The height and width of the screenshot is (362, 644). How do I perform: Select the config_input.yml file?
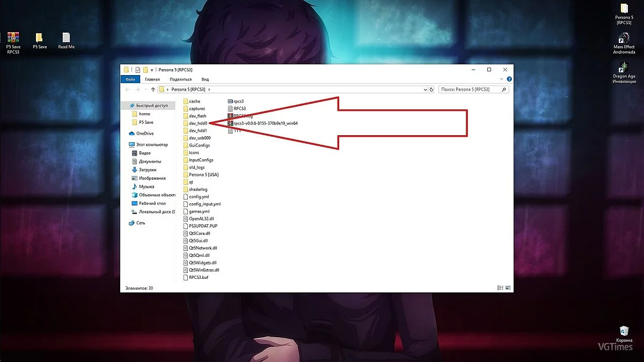coord(201,204)
